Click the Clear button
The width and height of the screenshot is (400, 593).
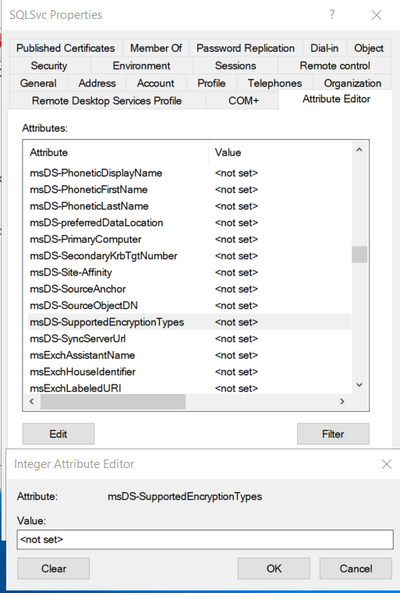[x=53, y=568]
